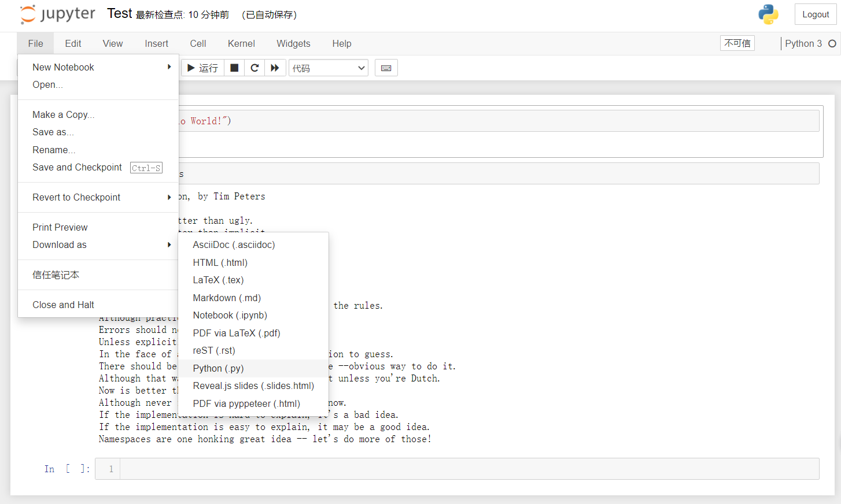The image size is (841, 504).
Task: Open keyboard shortcuts via the keyboard icon
Action: tap(386, 68)
